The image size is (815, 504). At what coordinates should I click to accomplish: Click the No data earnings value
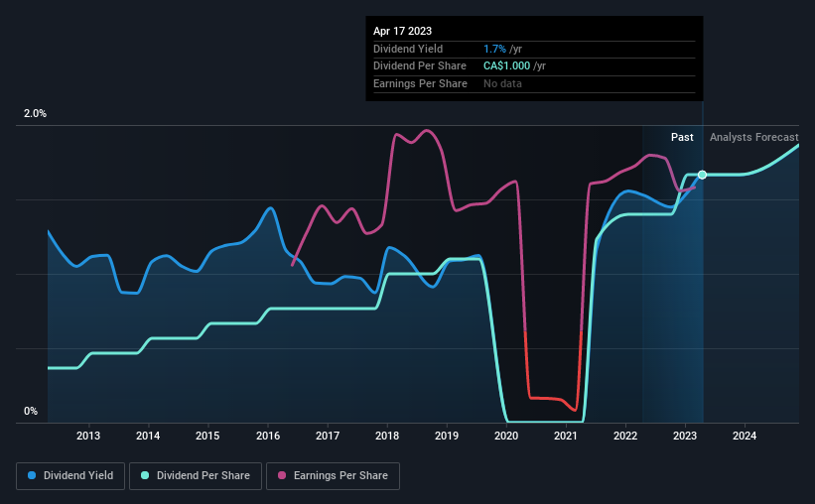502,83
